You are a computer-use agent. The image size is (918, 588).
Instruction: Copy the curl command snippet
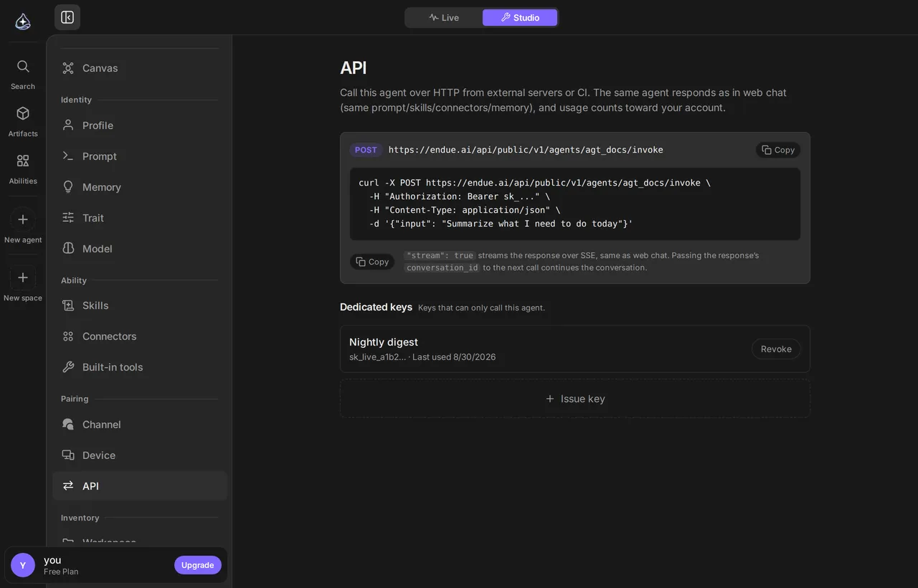[x=372, y=262]
